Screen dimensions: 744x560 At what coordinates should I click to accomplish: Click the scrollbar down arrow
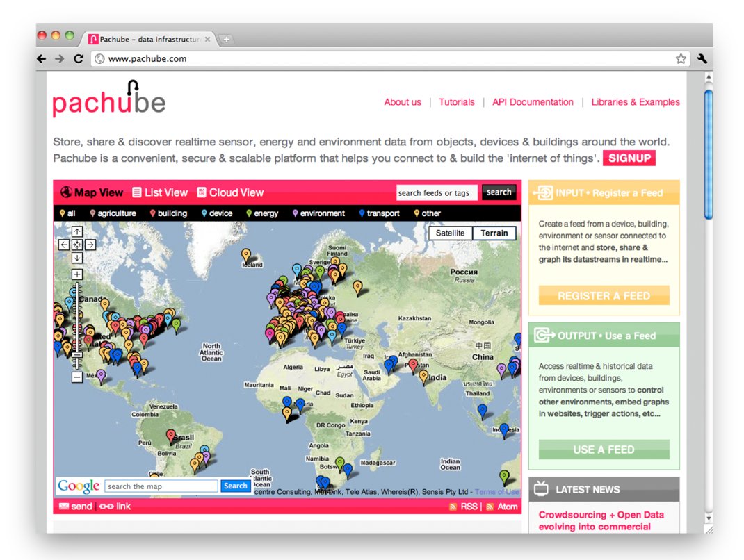pyautogui.click(x=709, y=518)
